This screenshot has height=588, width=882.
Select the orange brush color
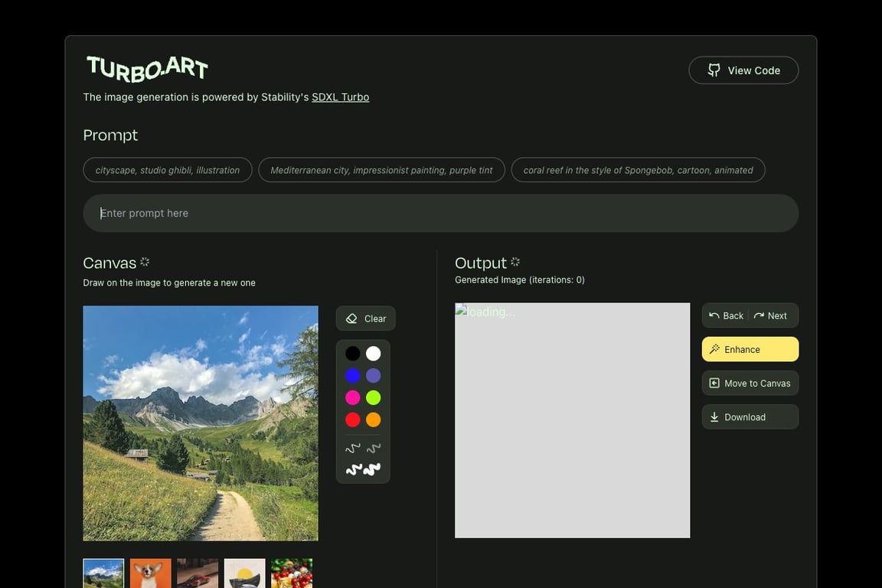coord(374,420)
